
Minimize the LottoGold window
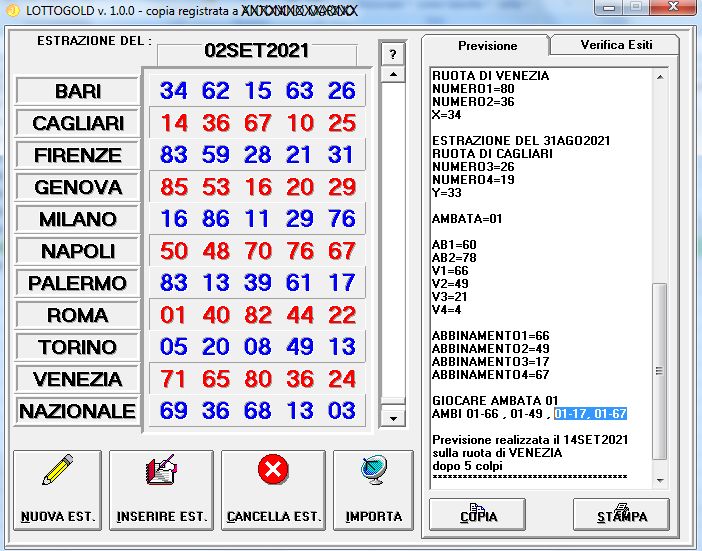(609, 8)
